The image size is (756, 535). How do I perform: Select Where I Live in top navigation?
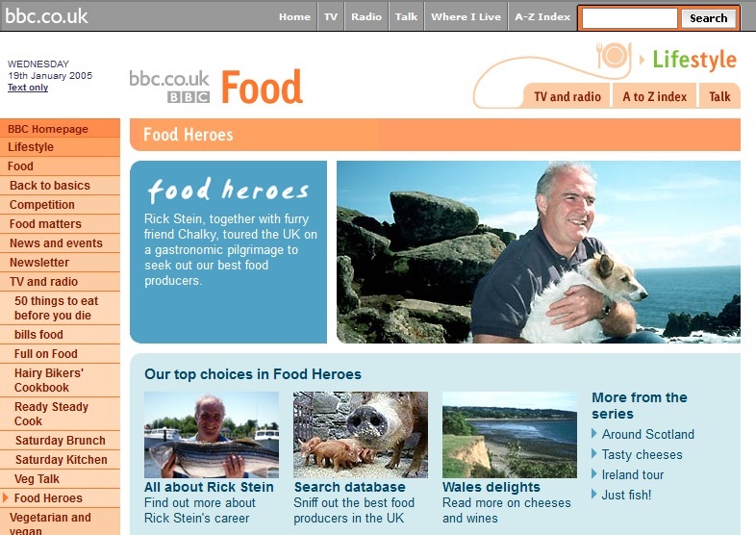(x=466, y=16)
